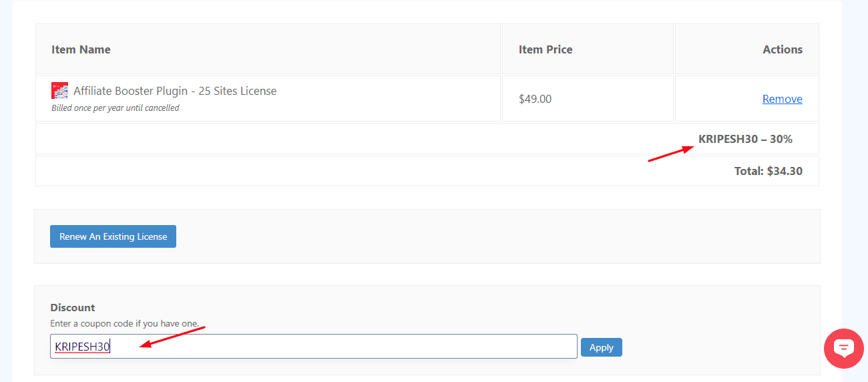Viewport: 868px width, 382px height.
Task: Click the Item Name column header
Action: pyautogui.click(x=81, y=49)
